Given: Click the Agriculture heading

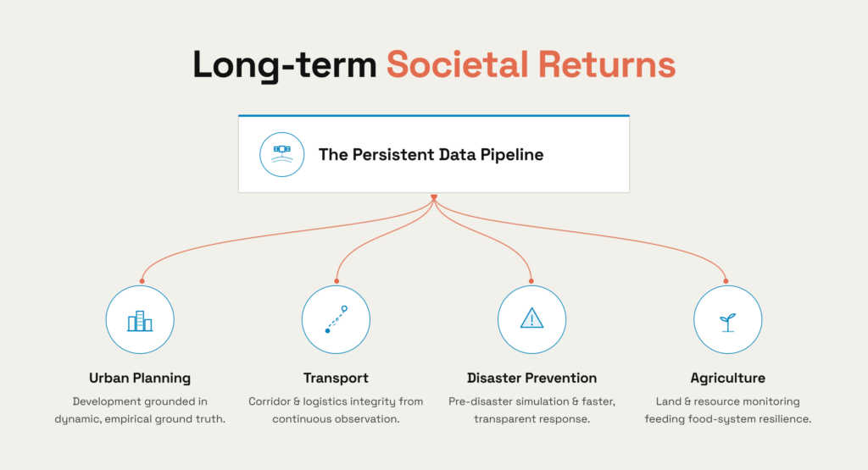Looking at the screenshot, I should [x=728, y=379].
